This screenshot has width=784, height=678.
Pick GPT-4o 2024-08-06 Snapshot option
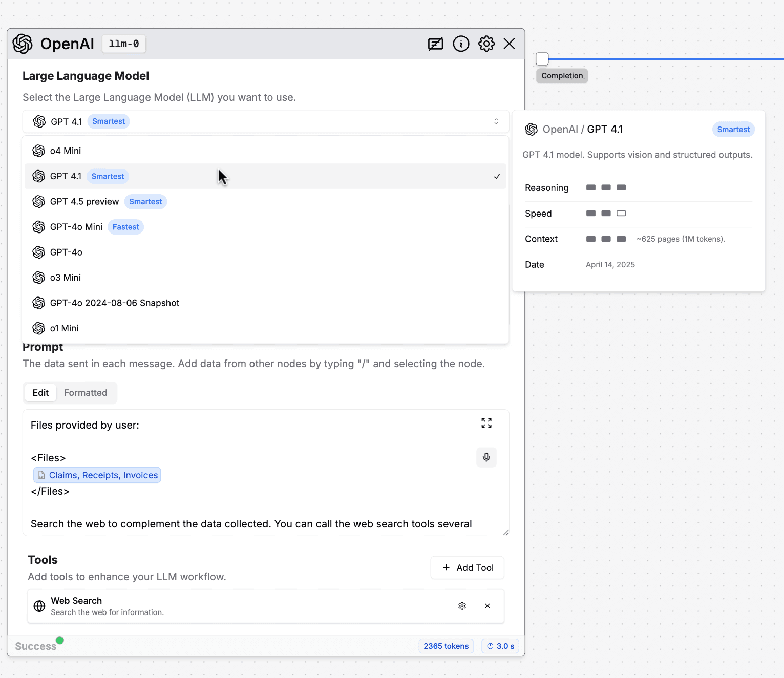pyautogui.click(x=265, y=303)
